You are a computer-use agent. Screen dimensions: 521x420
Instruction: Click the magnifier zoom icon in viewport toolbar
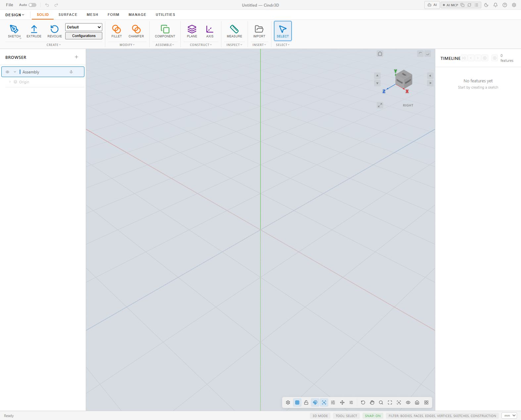[381, 402]
